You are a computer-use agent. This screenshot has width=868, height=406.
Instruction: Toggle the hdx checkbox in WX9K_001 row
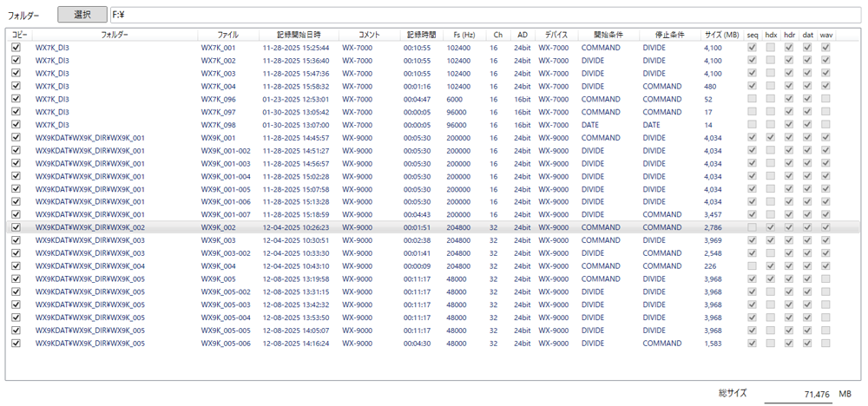(771, 138)
